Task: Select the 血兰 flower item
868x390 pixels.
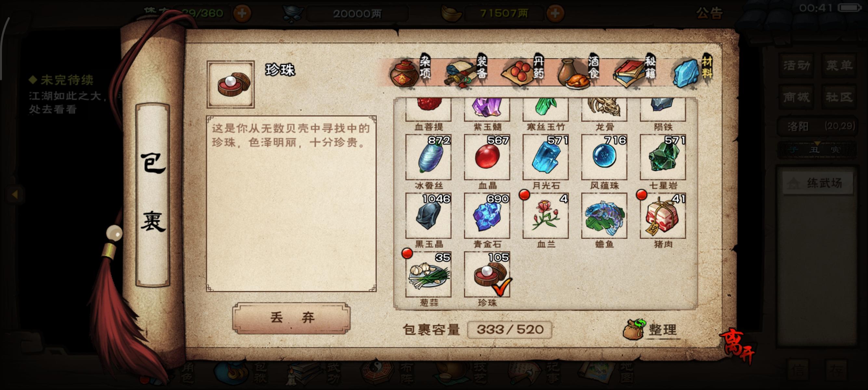Action: tap(546, 215)
